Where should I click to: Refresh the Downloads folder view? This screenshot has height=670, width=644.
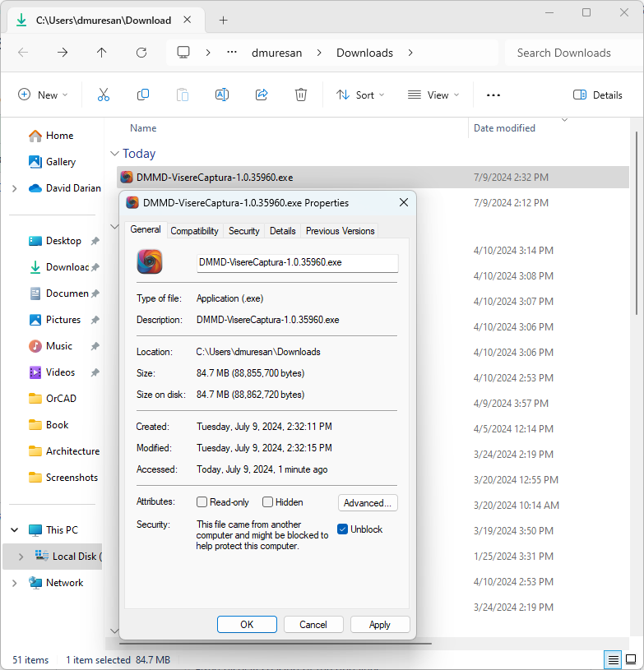(x=141, y=53)
